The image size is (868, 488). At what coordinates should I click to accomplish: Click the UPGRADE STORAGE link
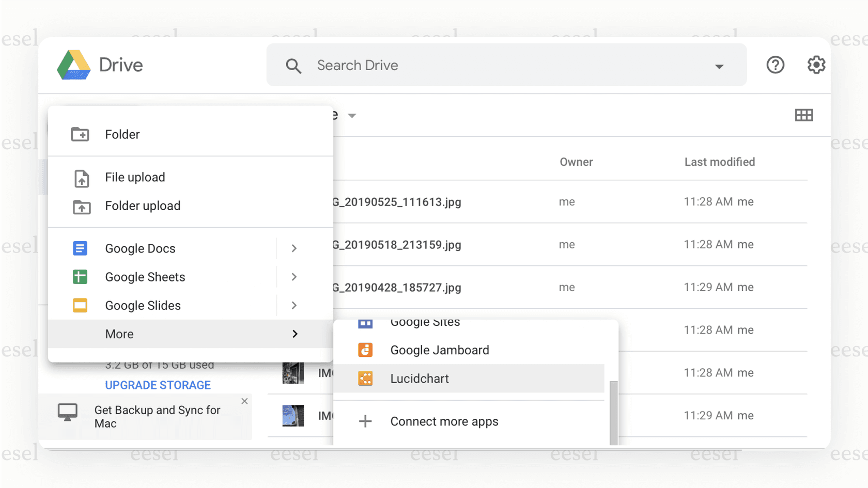[158, 385]
